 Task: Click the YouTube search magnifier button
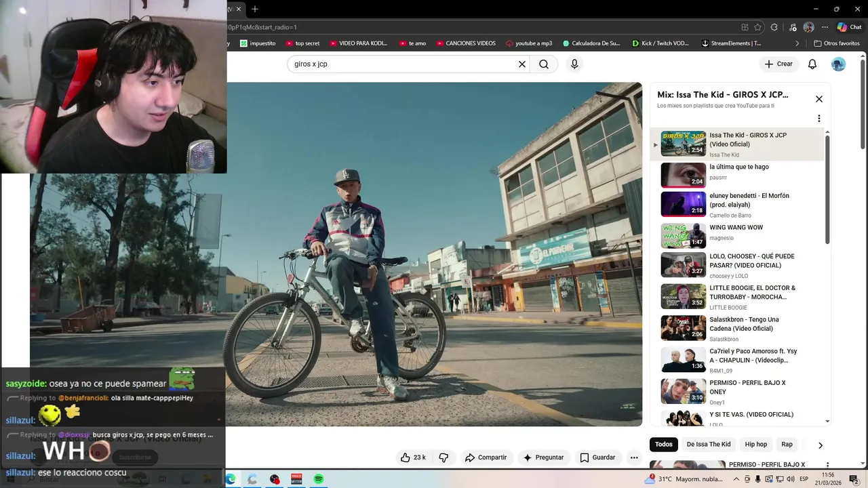point(544,64)
